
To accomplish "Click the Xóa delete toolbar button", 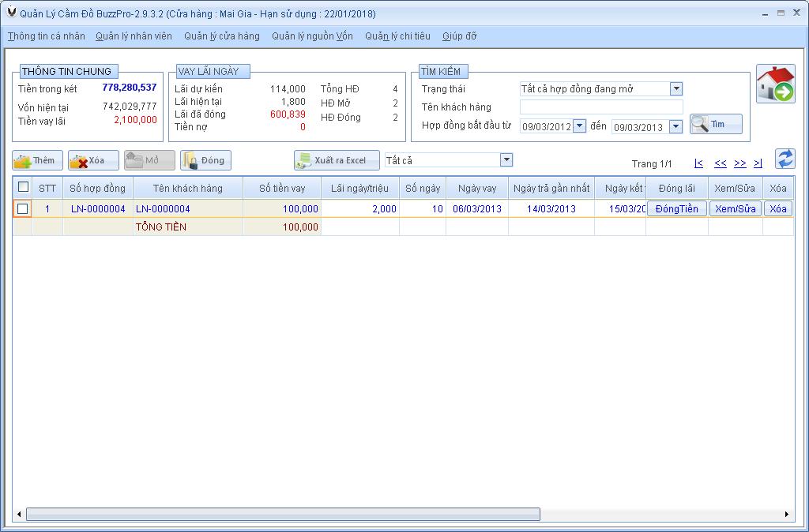I will [x=93, y=160].
